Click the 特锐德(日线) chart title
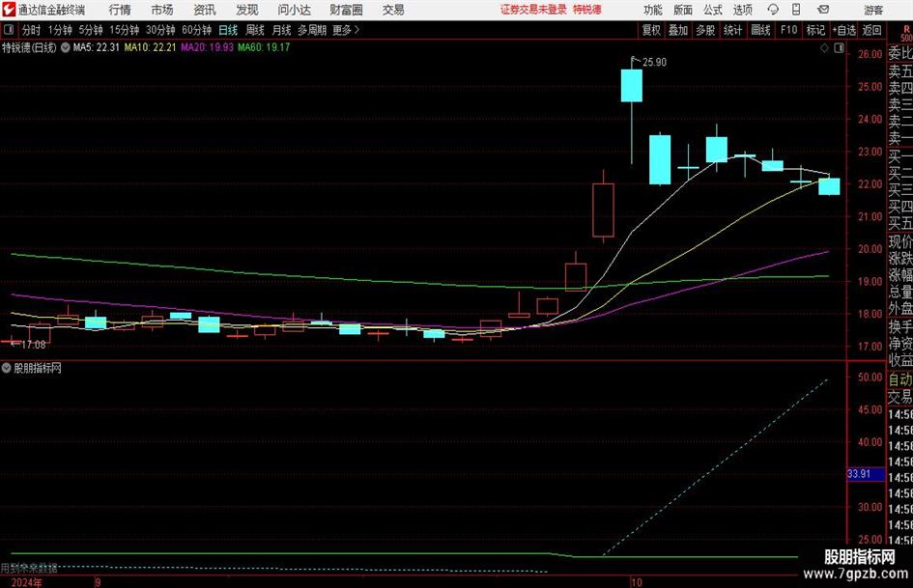This screenshot has height=588, width=913. (30, 47)
